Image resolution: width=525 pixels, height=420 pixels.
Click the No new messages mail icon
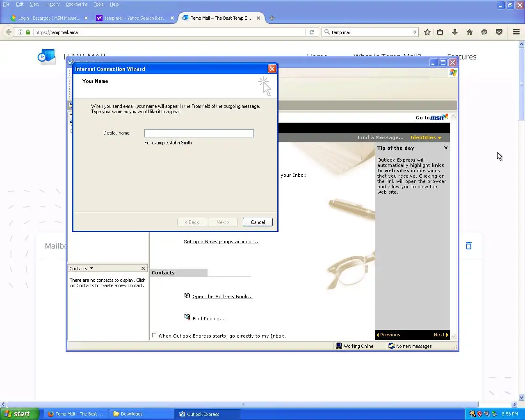click(x=392, y=346)
